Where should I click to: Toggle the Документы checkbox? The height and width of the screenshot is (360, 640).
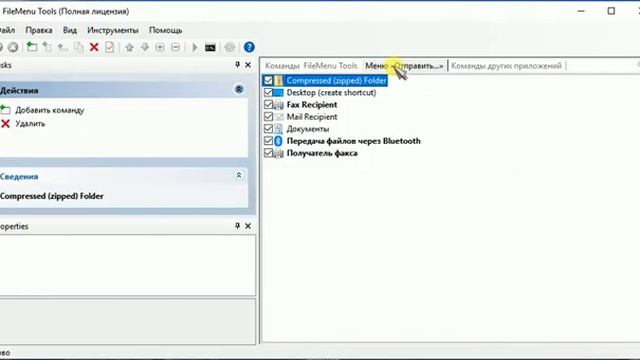(268, 129)
